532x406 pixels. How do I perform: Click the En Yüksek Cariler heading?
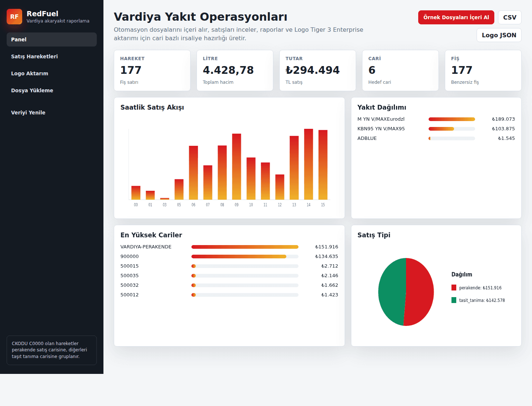click(x=151, y=235)
